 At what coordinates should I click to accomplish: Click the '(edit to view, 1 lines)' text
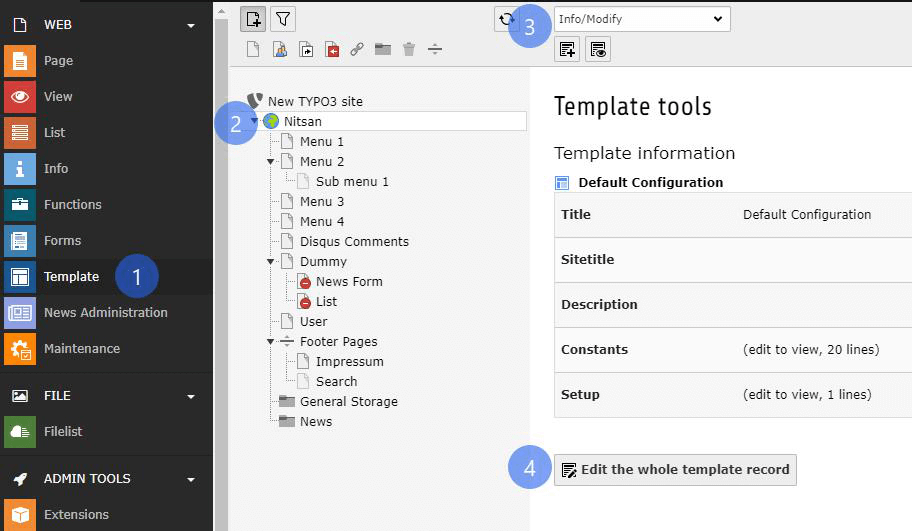pos(807,394)
